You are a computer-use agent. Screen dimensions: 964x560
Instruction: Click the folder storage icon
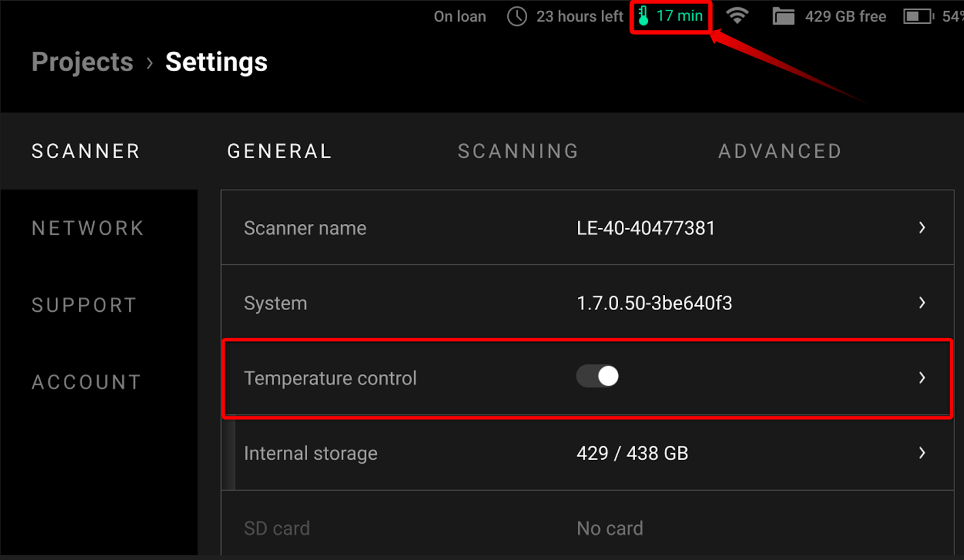point(783,16)
